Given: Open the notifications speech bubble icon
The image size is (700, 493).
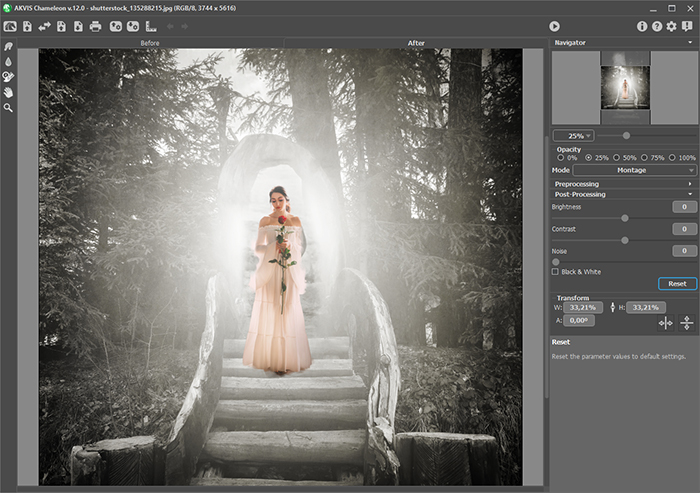Looking at the screenshot, I should click(687, 26).
